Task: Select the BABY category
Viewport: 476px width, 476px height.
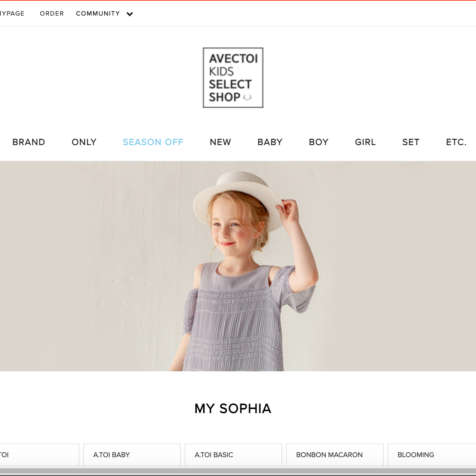Action: (x=270, y=142)
